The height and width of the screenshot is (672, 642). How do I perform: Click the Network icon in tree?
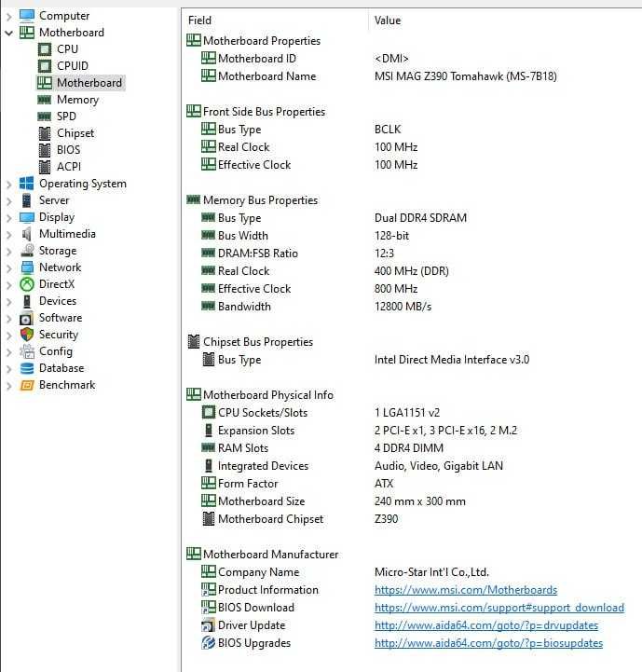[x=27, y=267]
